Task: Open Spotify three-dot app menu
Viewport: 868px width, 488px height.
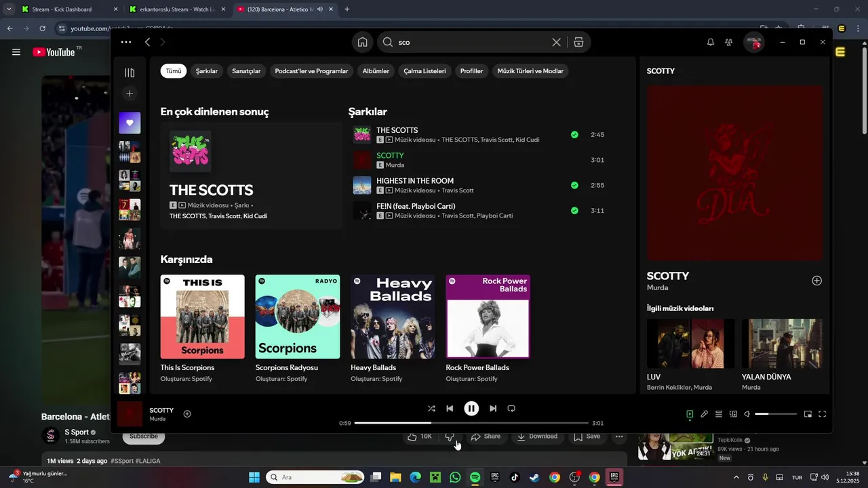Action: [x=126, y=42]
